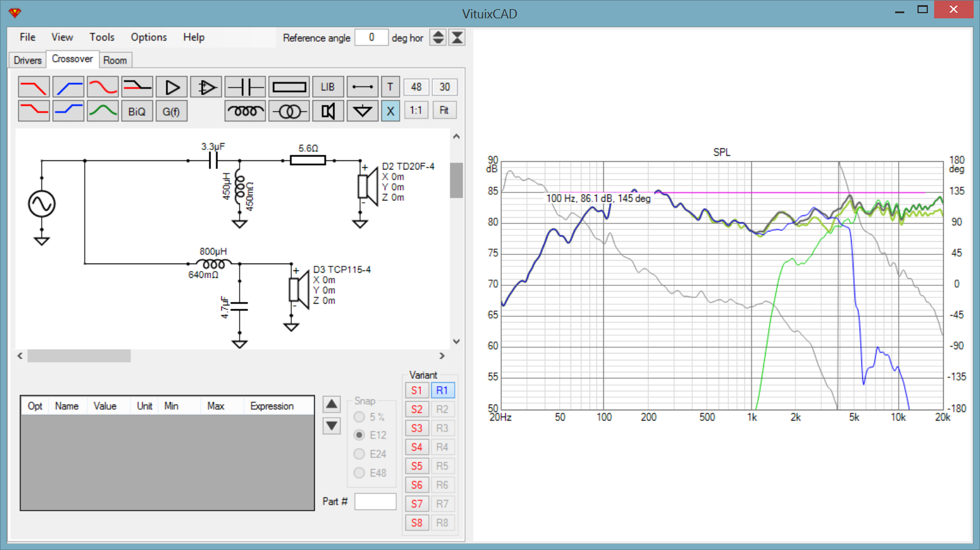Add a ground symbol component
The width and height of the screenshot is (980, 550).
(362, 111)
